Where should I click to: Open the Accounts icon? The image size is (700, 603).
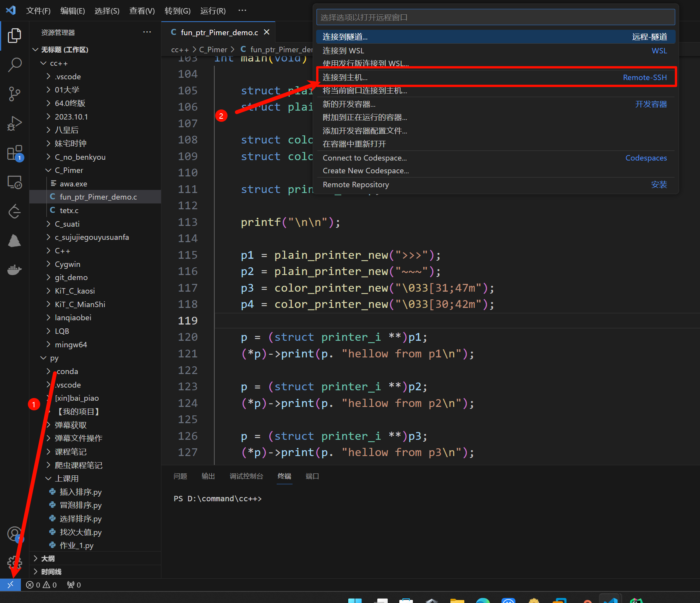pos(14,534)
